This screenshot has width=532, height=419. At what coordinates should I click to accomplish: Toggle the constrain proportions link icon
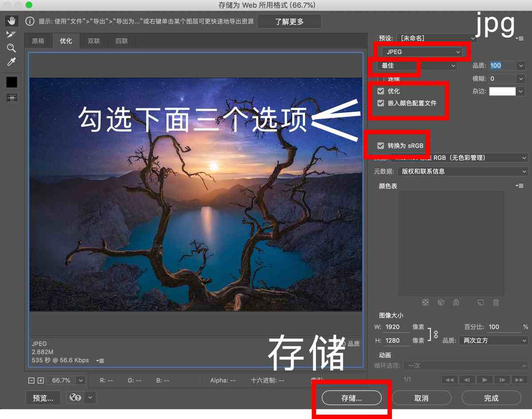click(x=436, y=334)
